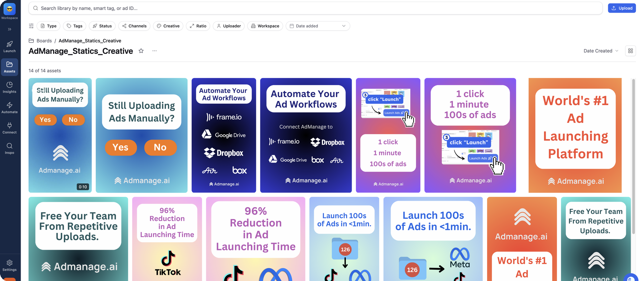
Task: Open Settings gear in sidebar
Action: [x=10, y=266]
